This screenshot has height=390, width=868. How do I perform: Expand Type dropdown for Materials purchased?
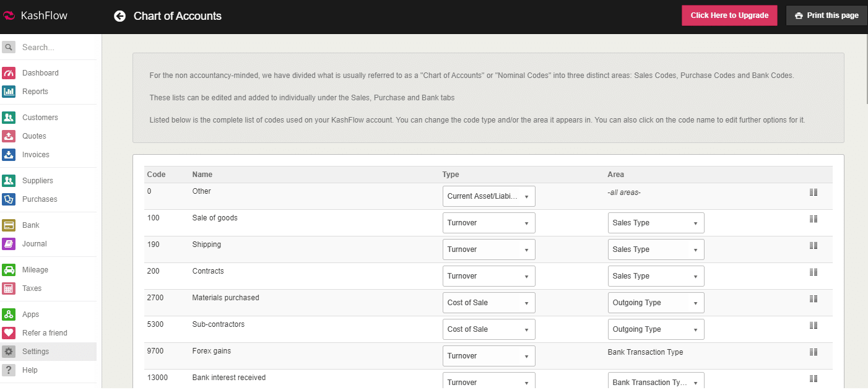tap(488, 303)
